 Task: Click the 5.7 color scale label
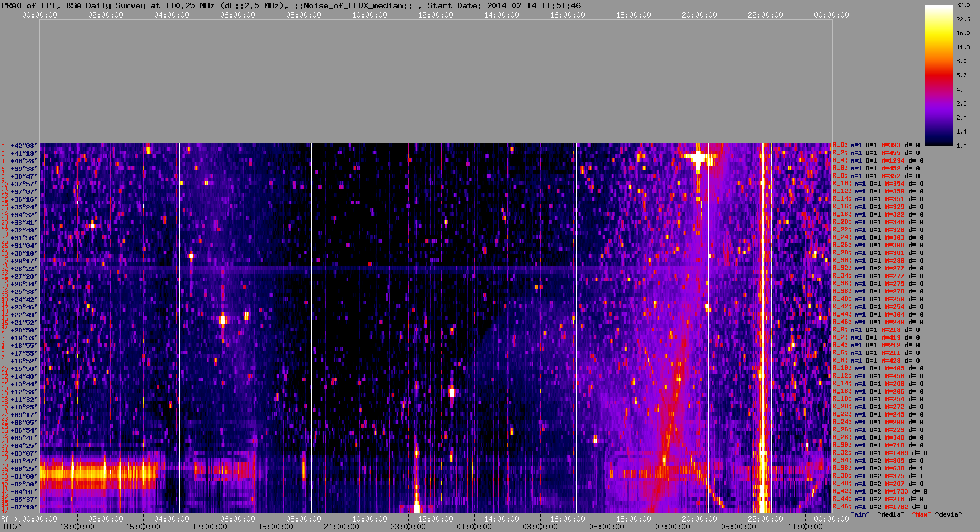pos(961,75)
